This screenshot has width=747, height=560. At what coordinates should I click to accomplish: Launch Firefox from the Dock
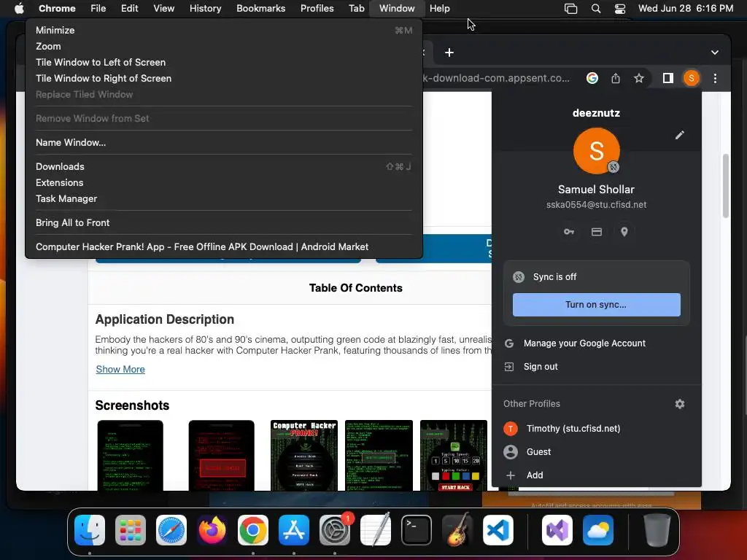pyautogui.click(x=212, y=530)
